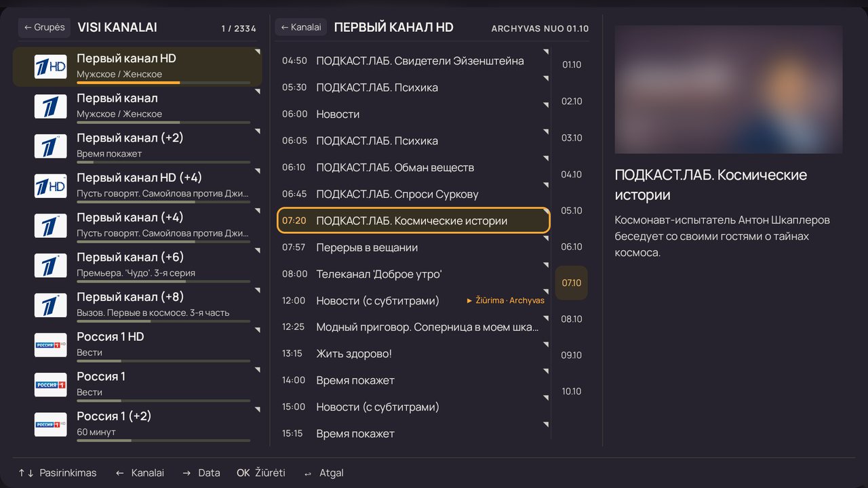Click the Первый канал (+2) channel logo
Image resolution: width=868 pixels, height=488 pixels.
pyautogui.click(x=51, y=146)
